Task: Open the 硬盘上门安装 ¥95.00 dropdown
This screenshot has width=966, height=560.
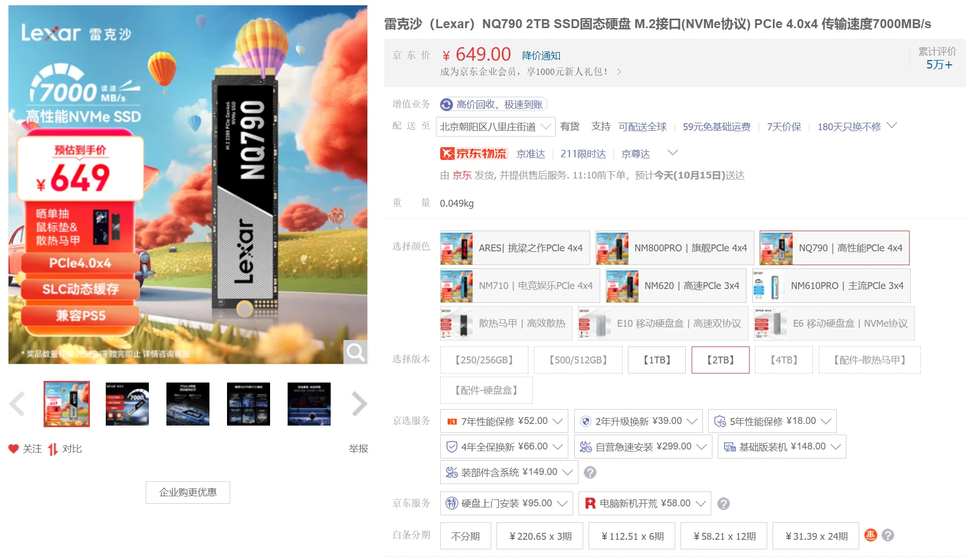Action: [506, 503]
